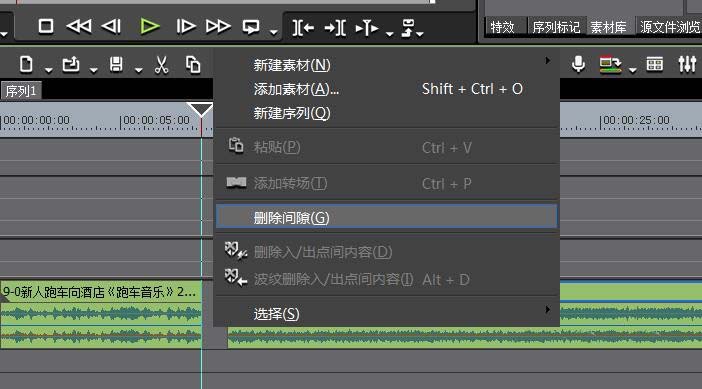Switch to the 特效 tab
Screen dimensions: 702x389
[x=502, y=27]
